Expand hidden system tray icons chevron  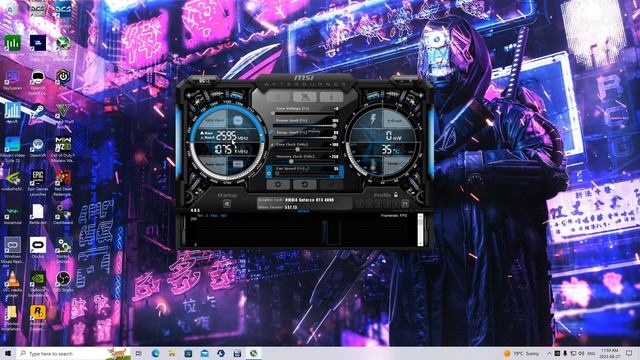(549, 353)
